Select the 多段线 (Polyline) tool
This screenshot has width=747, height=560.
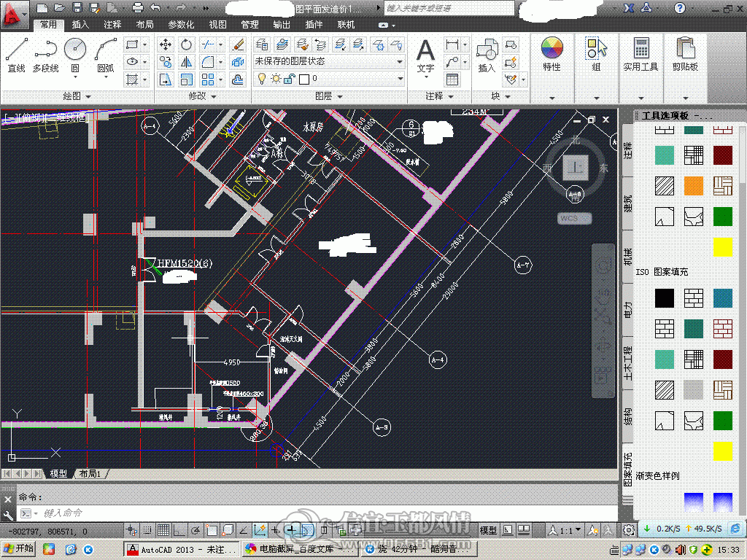coord(46,55)
